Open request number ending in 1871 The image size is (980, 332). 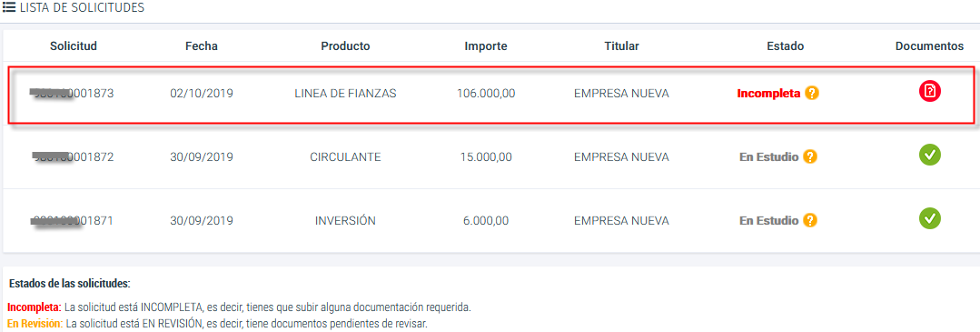pyautogui.click(x=72, y=220)
